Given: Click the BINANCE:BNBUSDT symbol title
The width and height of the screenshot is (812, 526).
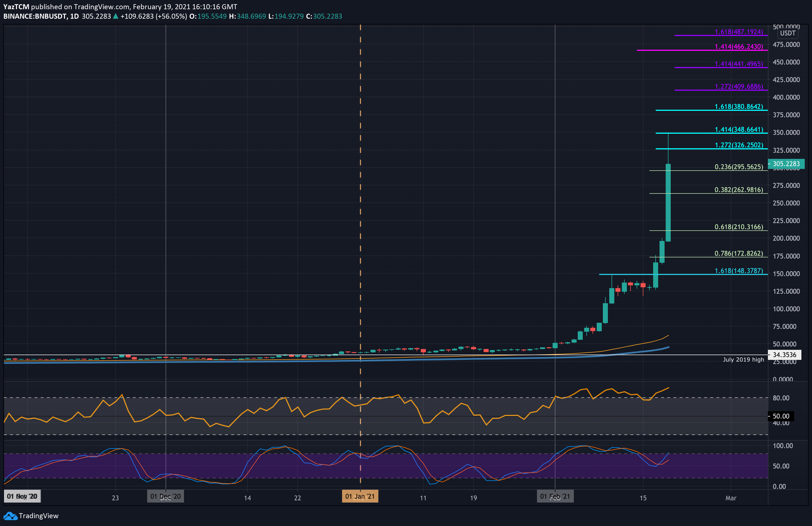Looking at the screenshot, I should click(35, 16).
